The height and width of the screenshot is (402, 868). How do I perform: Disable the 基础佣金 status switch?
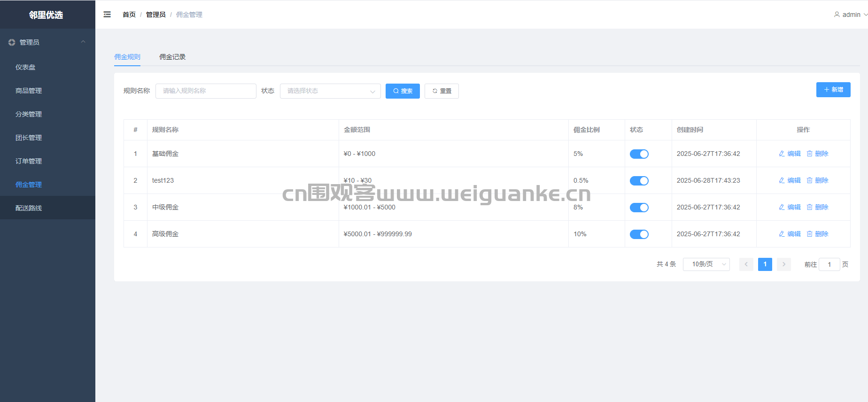(639, 154)
